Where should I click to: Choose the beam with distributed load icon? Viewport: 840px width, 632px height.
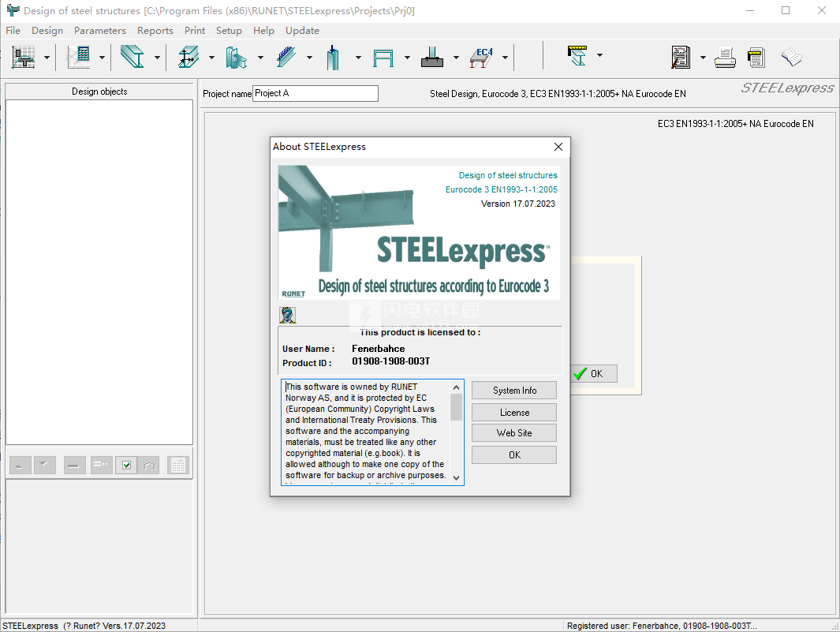pos(286,57)
